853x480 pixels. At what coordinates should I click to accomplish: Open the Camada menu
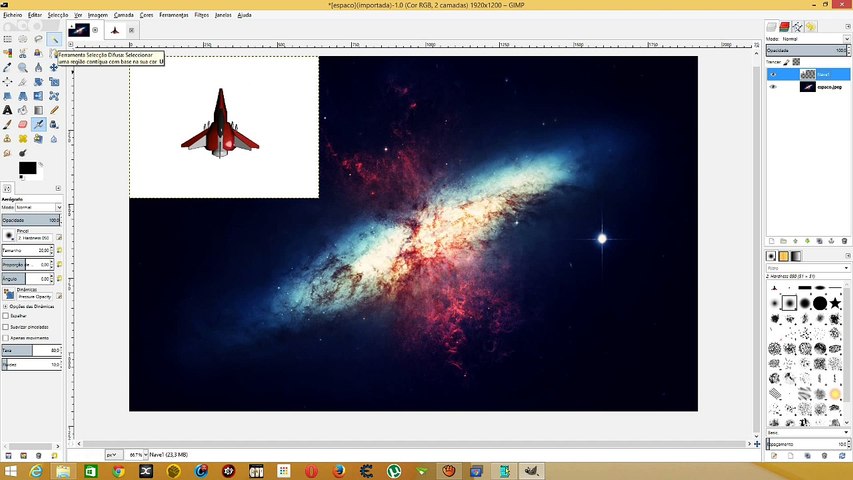pos(123,15)
